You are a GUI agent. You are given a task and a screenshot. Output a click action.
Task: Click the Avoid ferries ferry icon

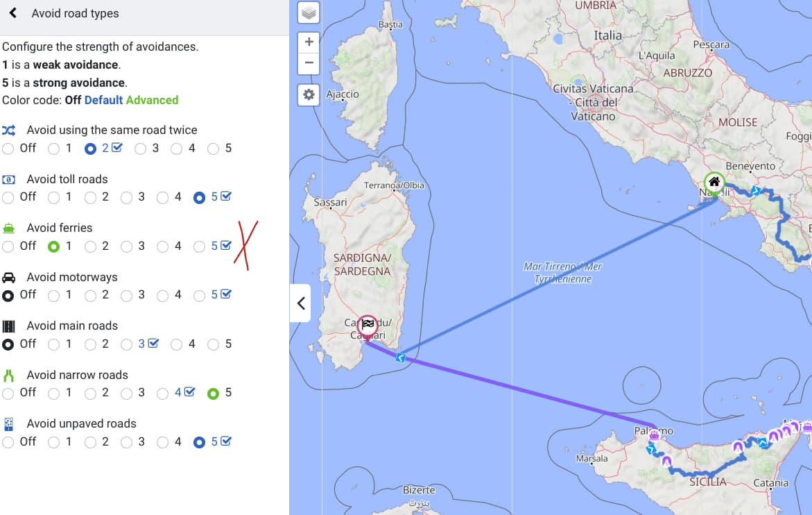(8, 228)
